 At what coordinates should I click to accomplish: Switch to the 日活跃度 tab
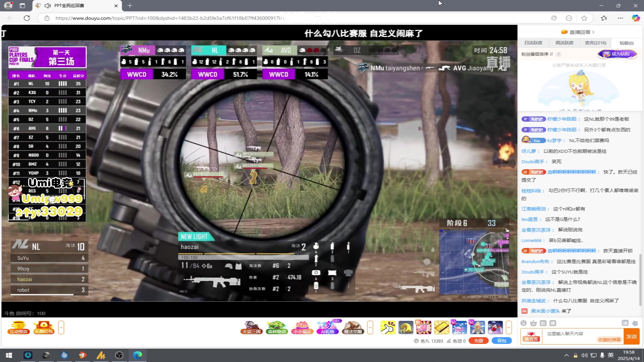533,43
